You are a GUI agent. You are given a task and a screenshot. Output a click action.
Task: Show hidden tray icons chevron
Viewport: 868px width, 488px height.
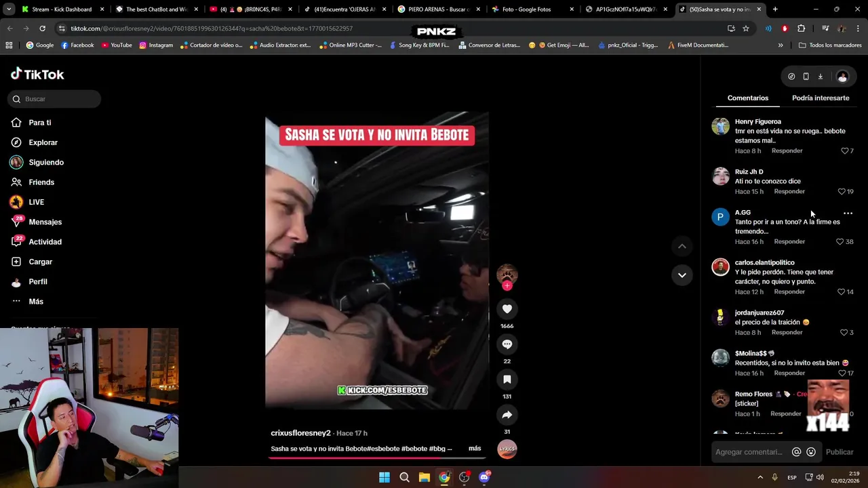click(760, 477)
